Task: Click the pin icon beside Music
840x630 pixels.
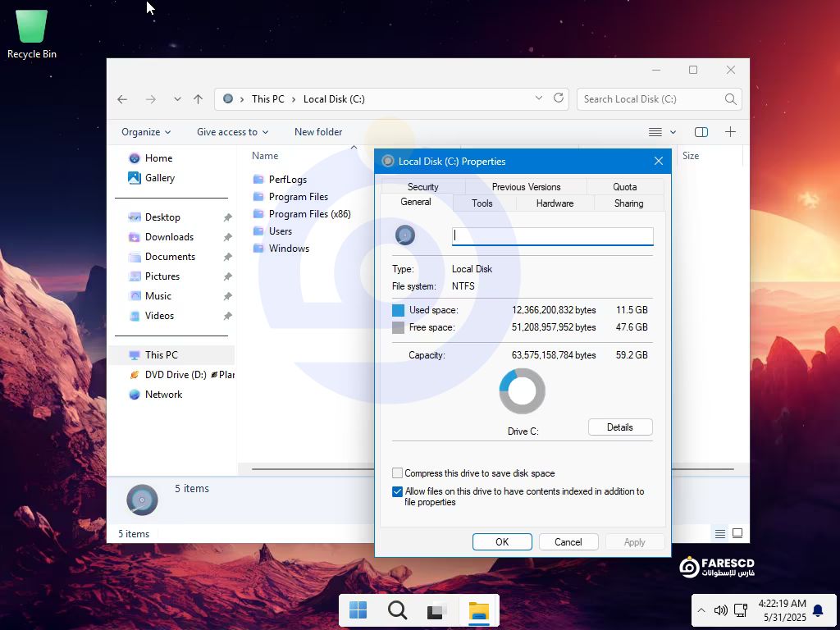Action: point(228,296)
